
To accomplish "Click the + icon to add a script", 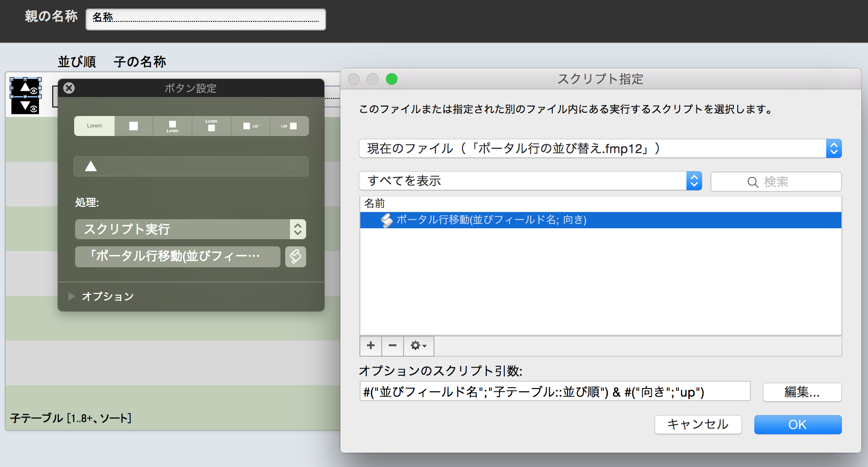I will point(370,346).
